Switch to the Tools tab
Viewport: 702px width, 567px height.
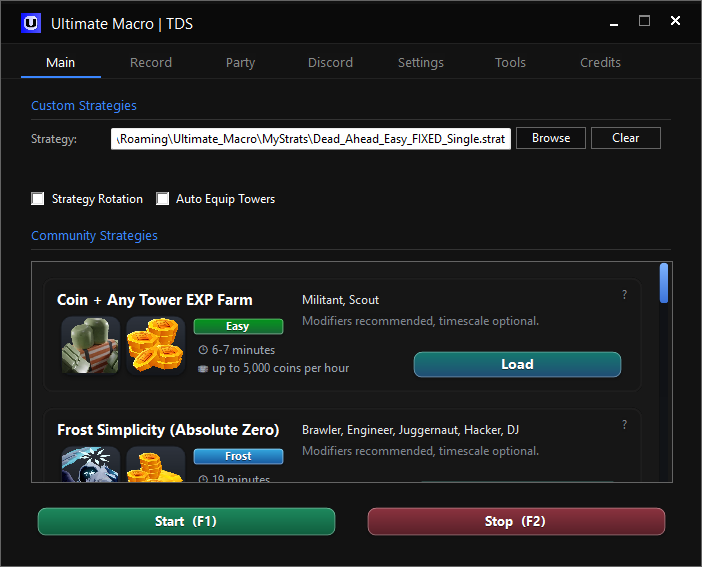510,62
